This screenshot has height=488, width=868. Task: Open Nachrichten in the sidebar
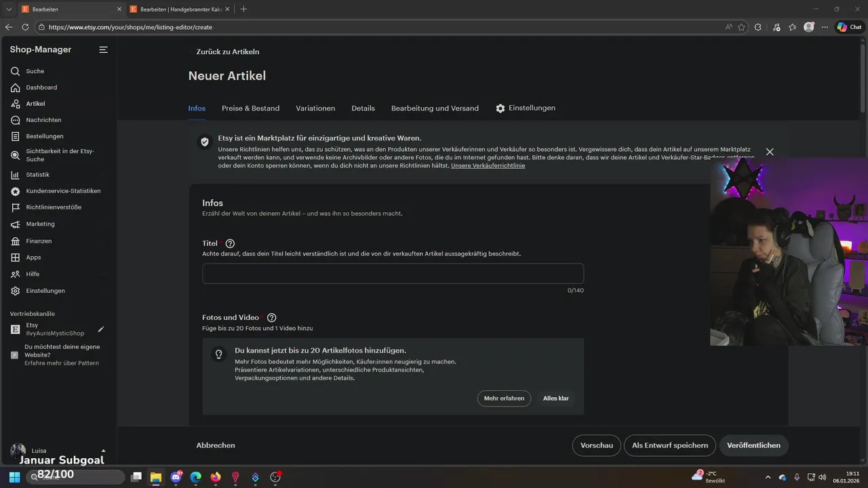[x=43, y=120]
